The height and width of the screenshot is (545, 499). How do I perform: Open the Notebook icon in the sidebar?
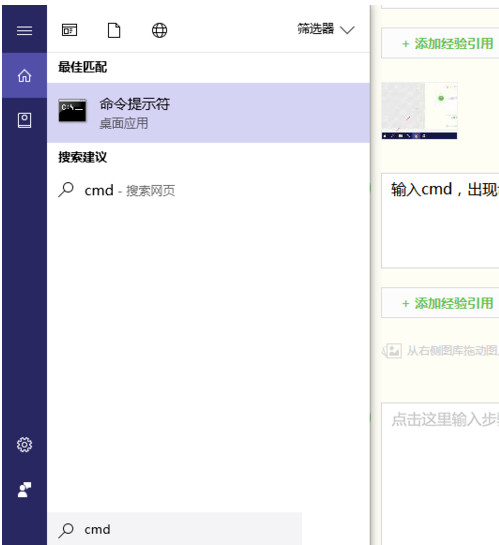24,120
